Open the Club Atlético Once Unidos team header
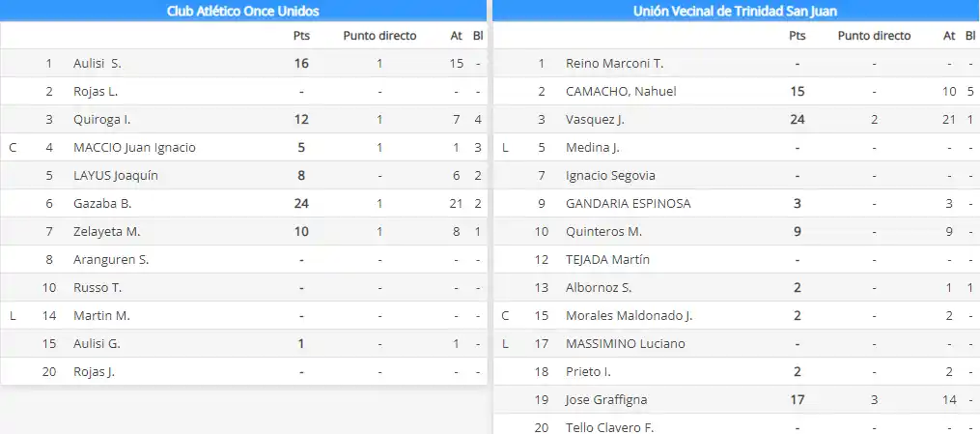 [x=241, y=11]
